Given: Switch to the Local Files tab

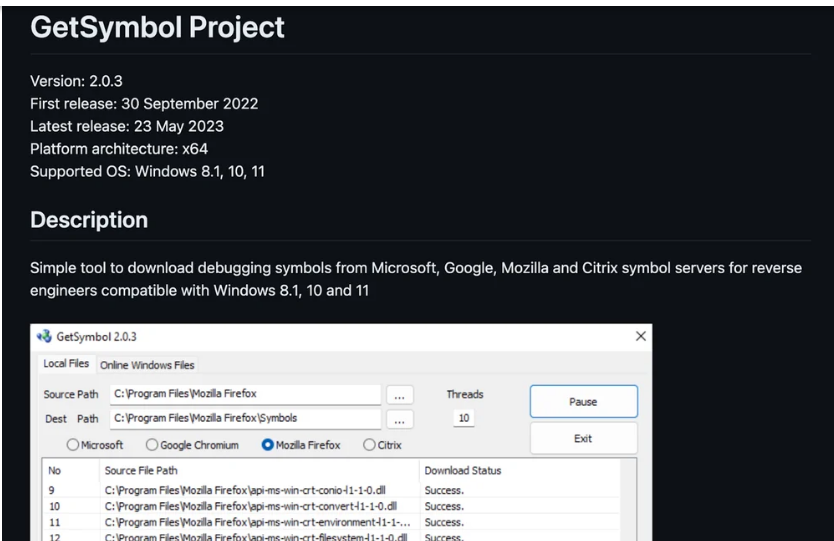Looking at the screenshot, I should pyautogui.click(x=67, y=365).
